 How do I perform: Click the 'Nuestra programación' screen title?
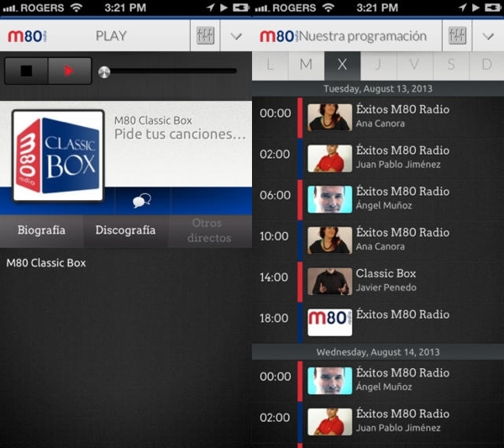[363, 36]
